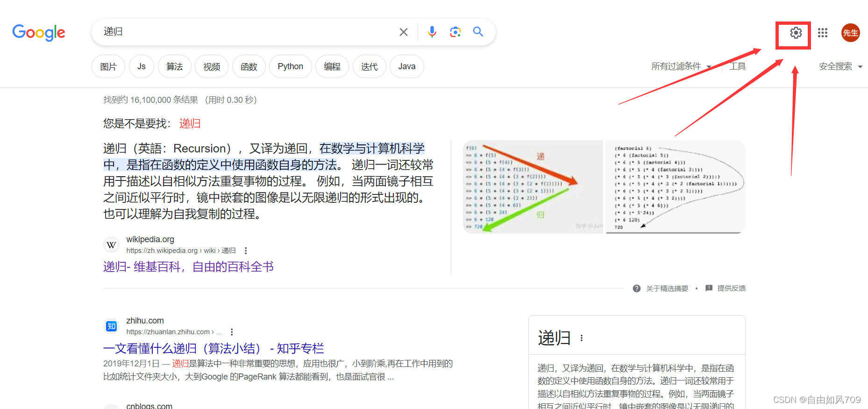Open settings gear icon
Viewport: 868px width, 409px height.
[796, 33]
